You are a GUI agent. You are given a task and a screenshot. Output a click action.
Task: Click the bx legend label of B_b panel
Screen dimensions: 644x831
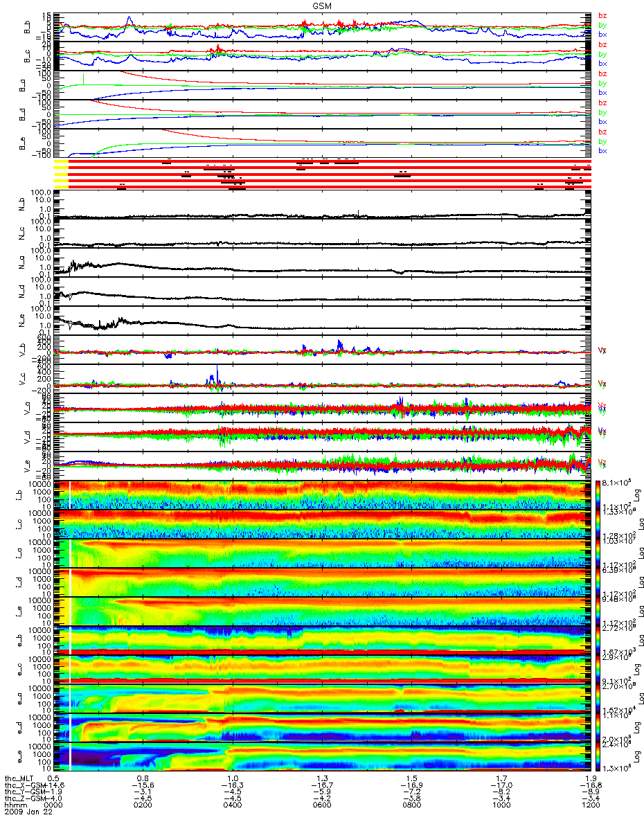click(602, 34)
